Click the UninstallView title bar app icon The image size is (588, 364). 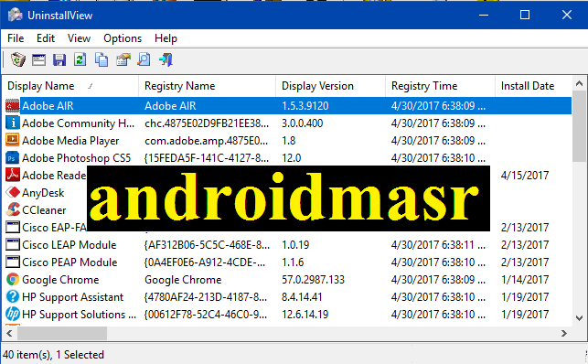16,15
